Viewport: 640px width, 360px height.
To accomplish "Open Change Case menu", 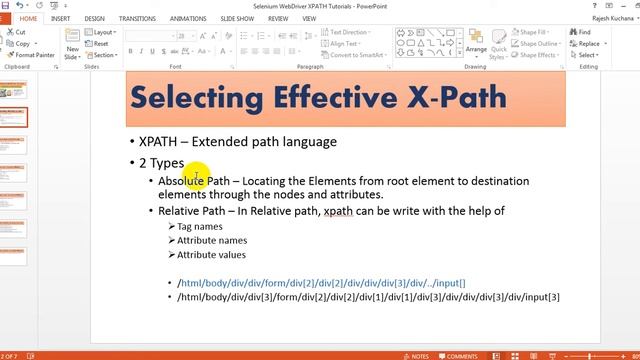I will [203, 51].
